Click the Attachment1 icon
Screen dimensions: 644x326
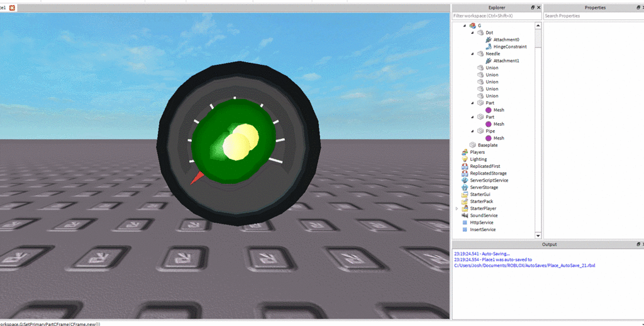(x=488, y=60)
